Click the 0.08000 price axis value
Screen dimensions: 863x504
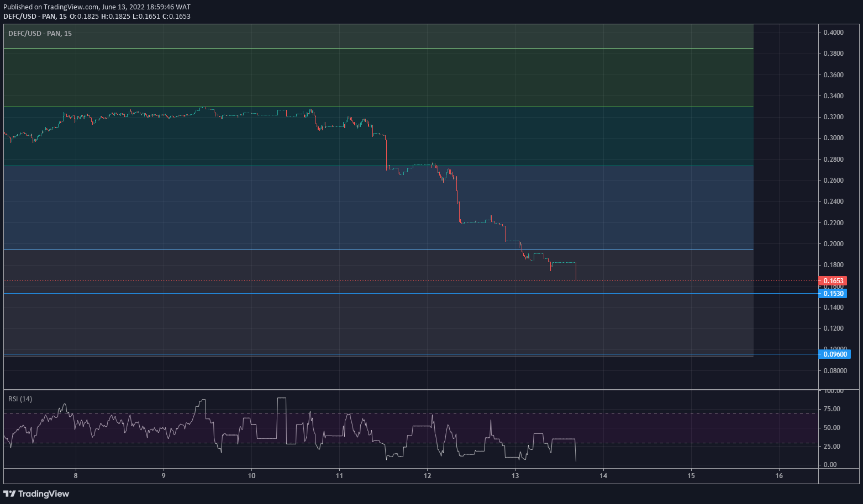click(x=835, y=371)
